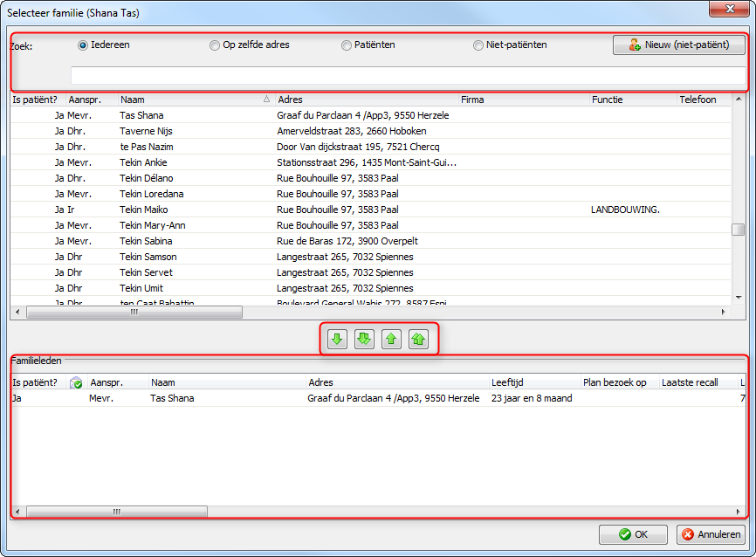Click the Nieuw (niet-patiënt) button

point(681,45)
